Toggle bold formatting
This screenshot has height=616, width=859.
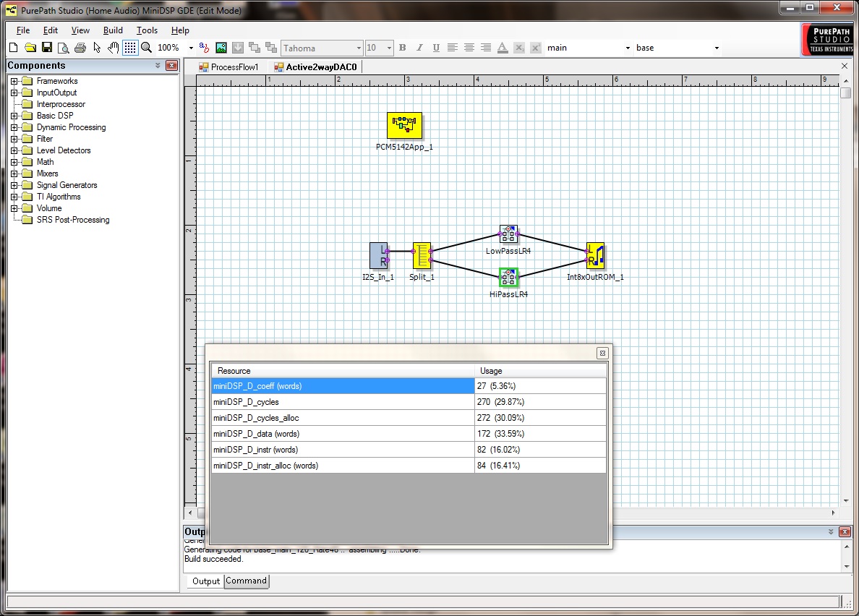[403, 48]
